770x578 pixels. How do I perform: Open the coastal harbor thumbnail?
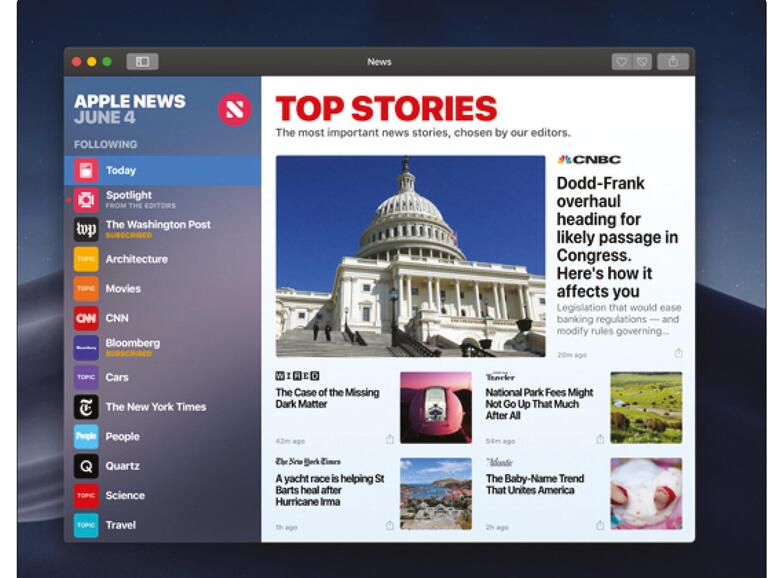click(436, 494)
